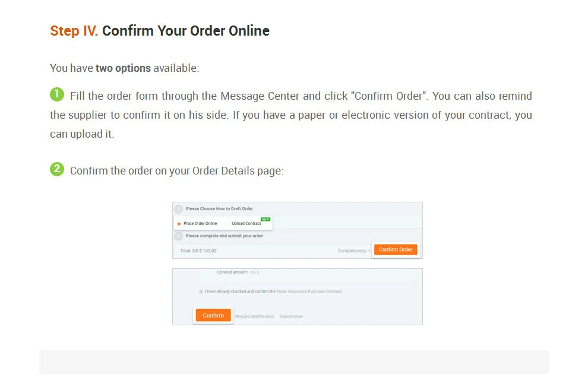Click the gray footer bar at page bottom
Viewport: 588px width, 381px height.
[x=294, y=362]
